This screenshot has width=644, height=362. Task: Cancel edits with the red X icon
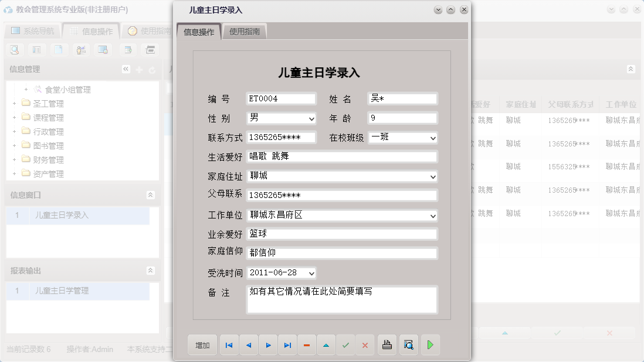tap(365, 345)
